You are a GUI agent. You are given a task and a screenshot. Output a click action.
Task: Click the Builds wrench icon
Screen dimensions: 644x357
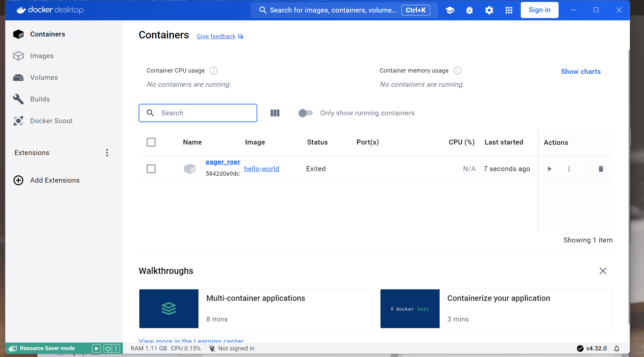click(18, 99)
